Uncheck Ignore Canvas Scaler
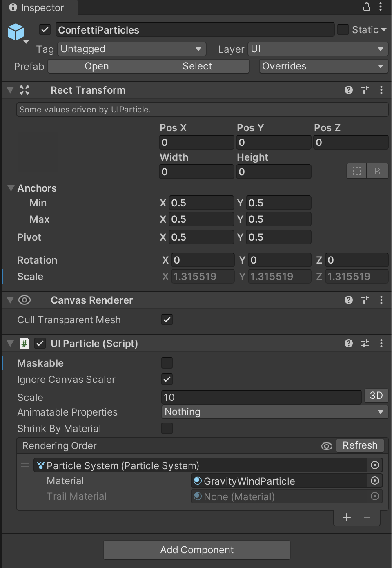 (x=167, y=379)
